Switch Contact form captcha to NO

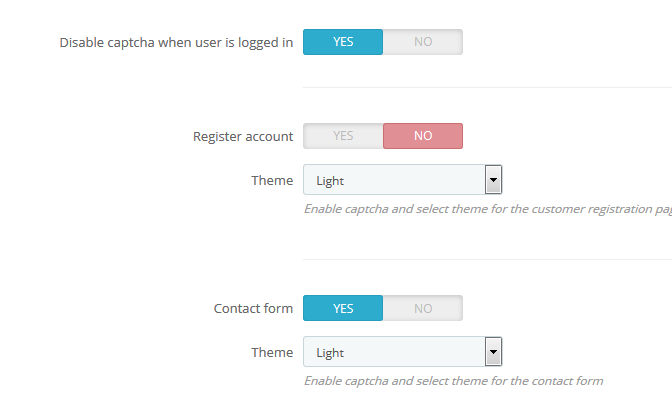click(423, 308)
